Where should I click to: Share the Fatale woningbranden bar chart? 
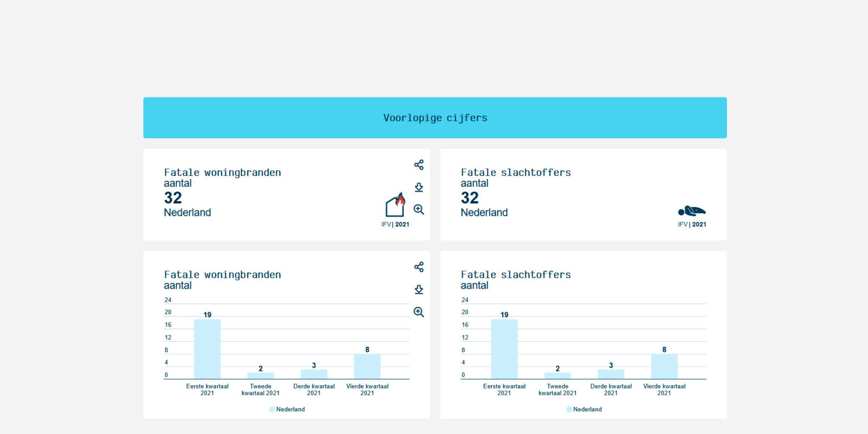tap(418, 267)
